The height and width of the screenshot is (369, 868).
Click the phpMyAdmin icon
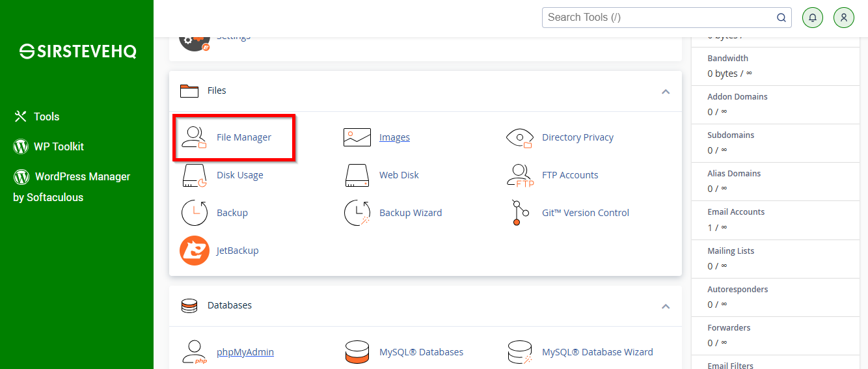[x=194, y=352]
